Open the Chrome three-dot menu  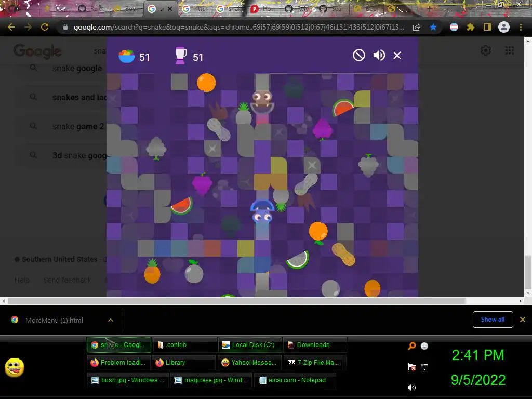521,27
